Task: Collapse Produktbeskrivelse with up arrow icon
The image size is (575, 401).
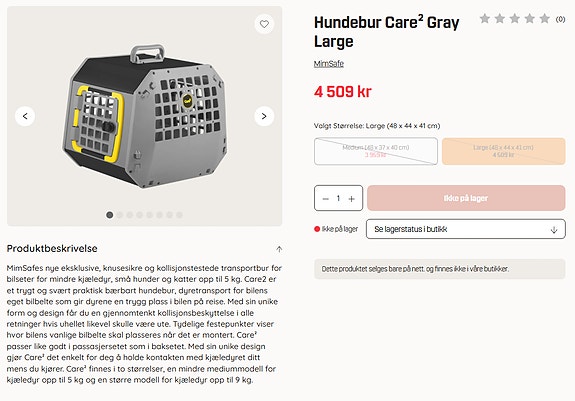Action: [279, 249]
